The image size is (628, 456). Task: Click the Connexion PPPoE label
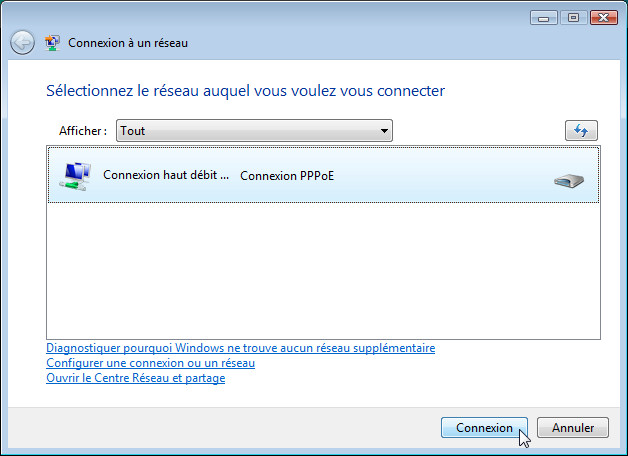(x=287, y=176)
